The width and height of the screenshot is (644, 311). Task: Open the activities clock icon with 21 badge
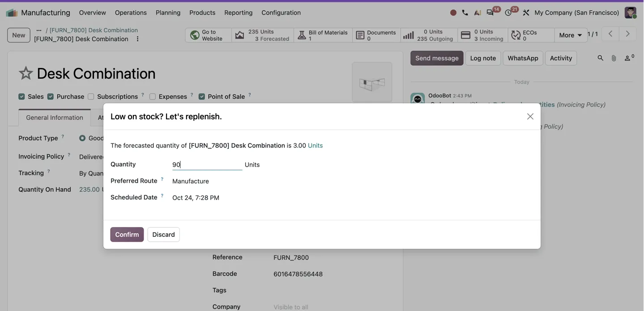tap(508, 13)
